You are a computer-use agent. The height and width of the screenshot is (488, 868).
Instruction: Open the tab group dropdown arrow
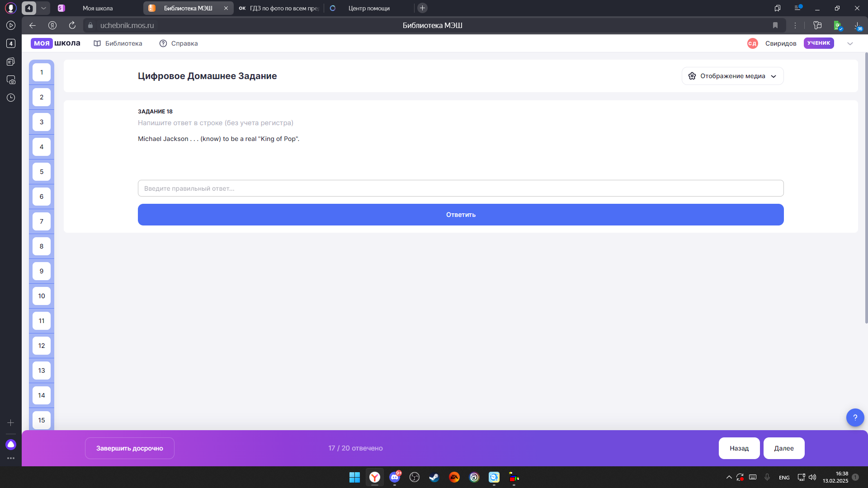click(x=43, y=8)
